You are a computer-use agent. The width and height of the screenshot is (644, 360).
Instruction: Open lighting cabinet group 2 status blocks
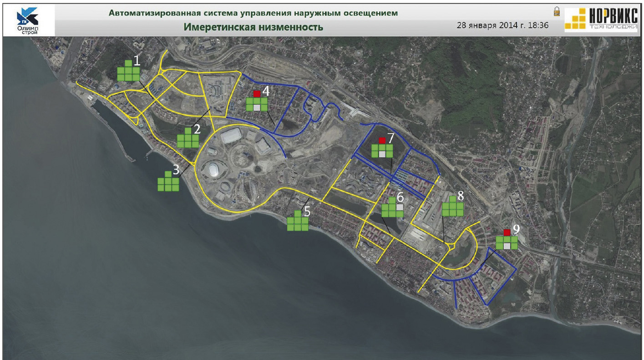(188, 138)
